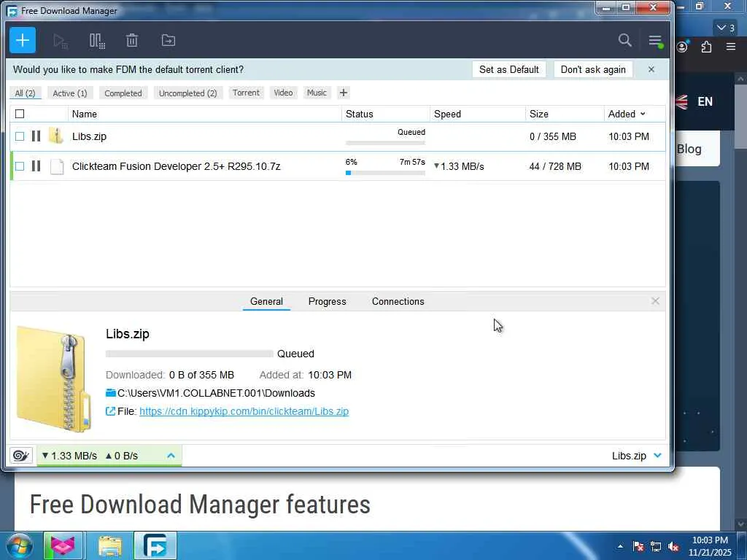Screen dimensions: 747x560
Task: Open the browser hamburger menu
Action: coord(731,46)
